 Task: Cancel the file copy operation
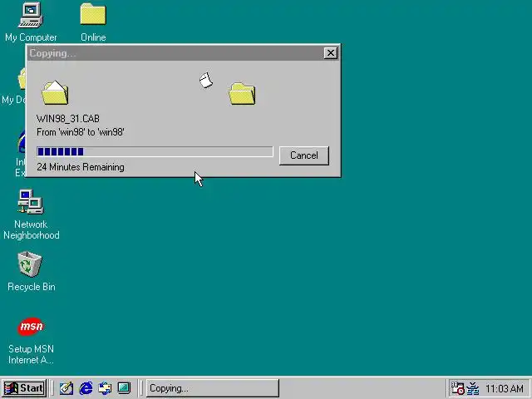[x=304, y=155]
